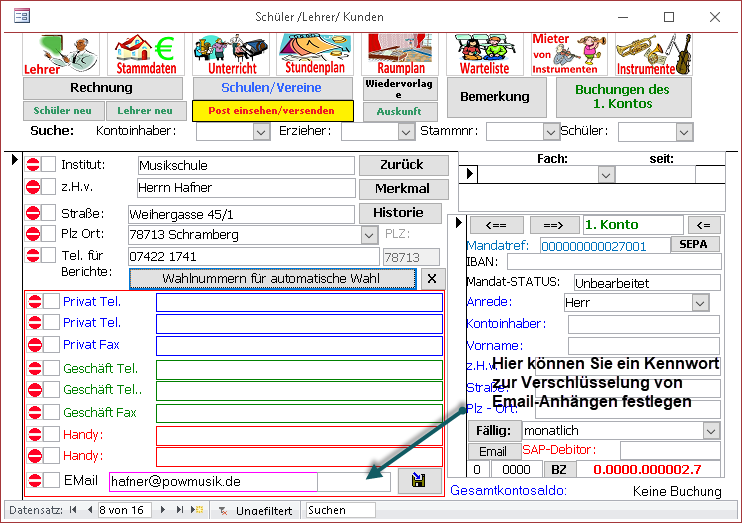Screen dimensions: 742x523
Task: Open the Lehrer icon
Action: click(56, 54)
